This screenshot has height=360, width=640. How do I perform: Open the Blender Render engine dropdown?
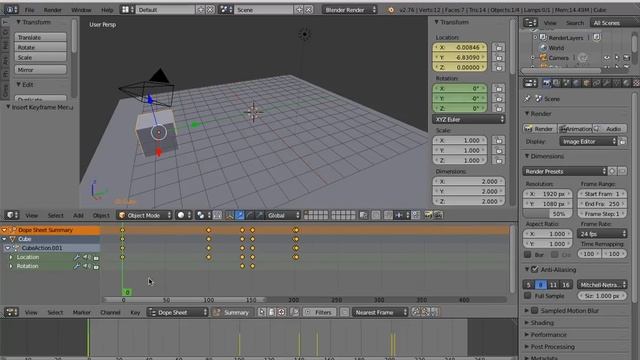point(349,9)
